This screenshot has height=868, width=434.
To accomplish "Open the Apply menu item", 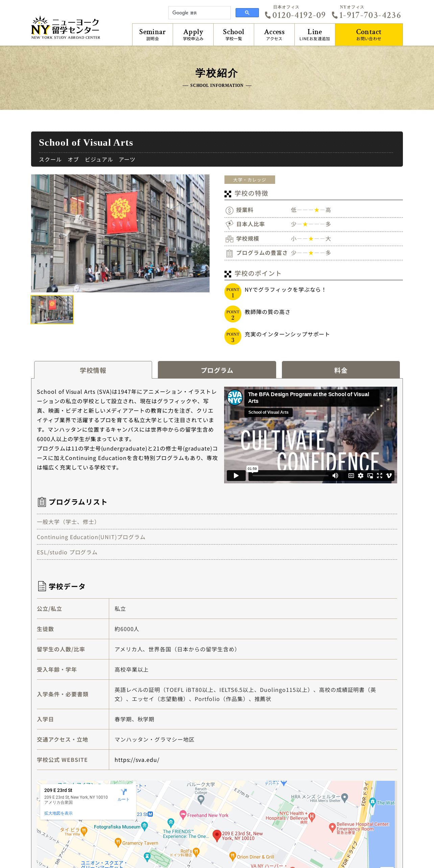I will pos(193,34).
